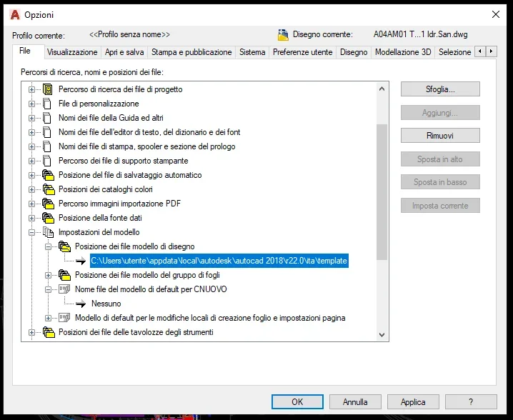Click the tab strip scroll right arrow

pyautogui.click(x=492, y=51)
